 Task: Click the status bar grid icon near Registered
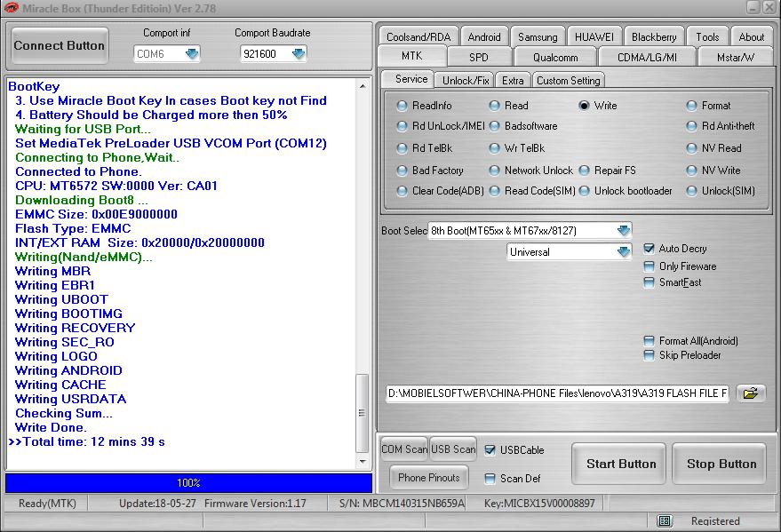[x=665, y=521]
